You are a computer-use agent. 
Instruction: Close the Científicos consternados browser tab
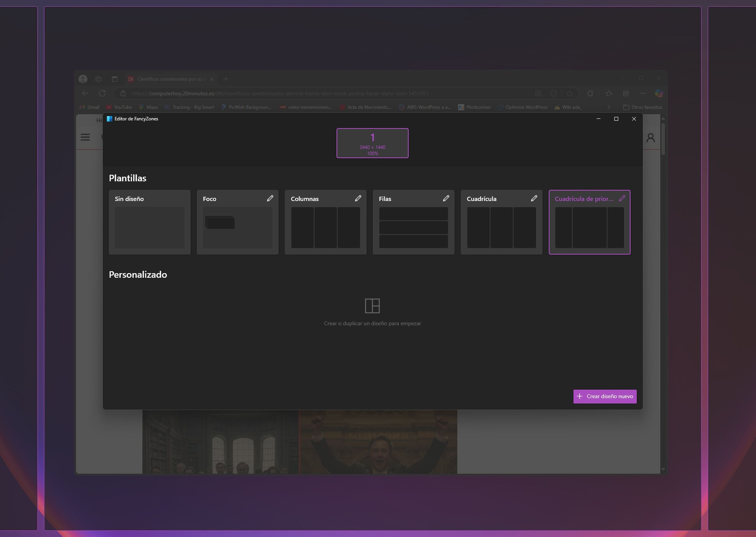point(212,79)
